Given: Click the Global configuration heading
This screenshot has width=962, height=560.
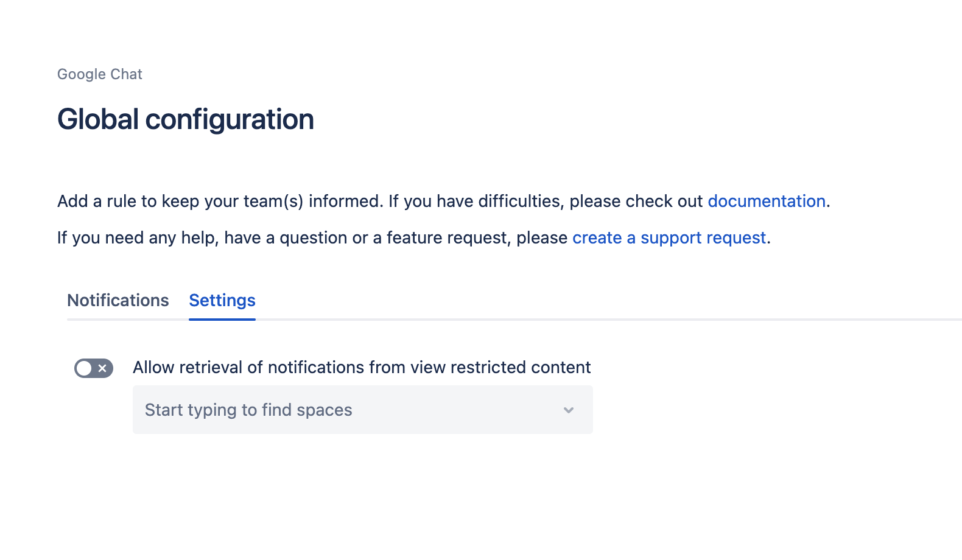Looking at the screenshot, I should (186, 119).
